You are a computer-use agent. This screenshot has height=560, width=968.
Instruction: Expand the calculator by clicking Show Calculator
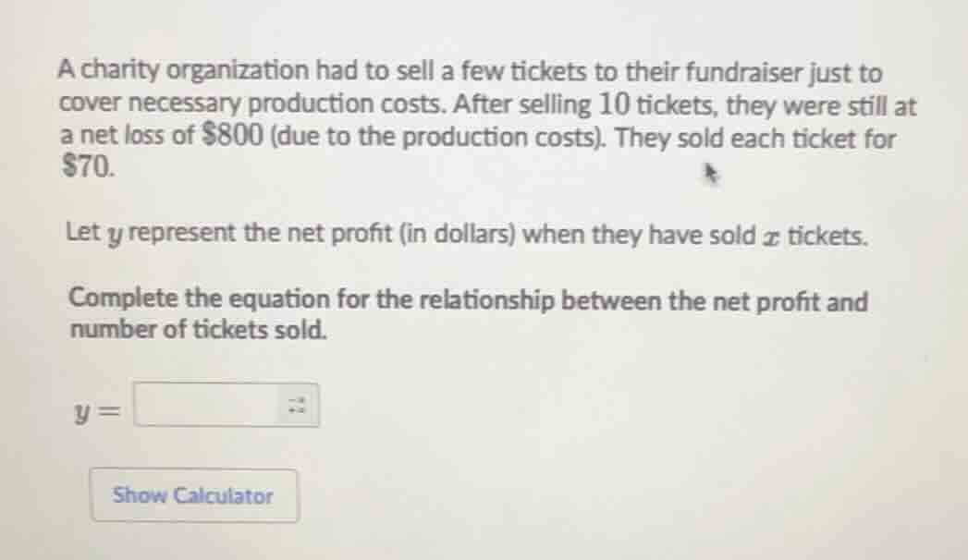[193, 496]
